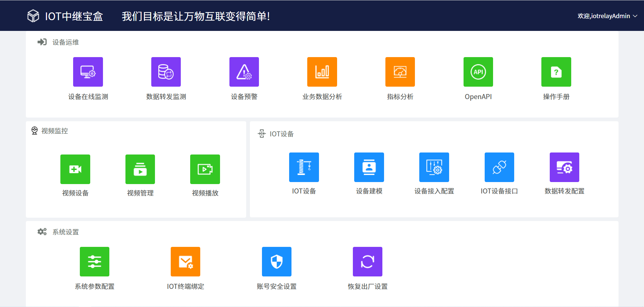Expand the iotrelayAdmin user dropdown
Image resolution: width=644 pixels, height=307 pixels.
pos(607,16)
